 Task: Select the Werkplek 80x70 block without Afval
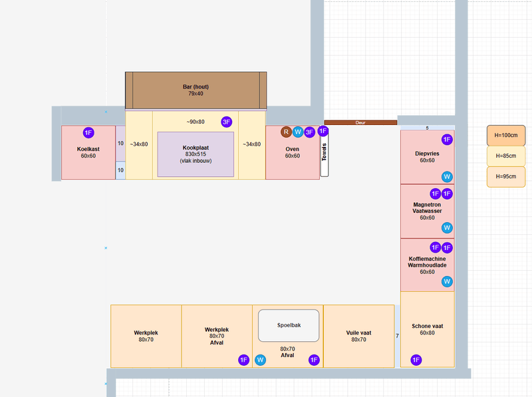point(146,336)
